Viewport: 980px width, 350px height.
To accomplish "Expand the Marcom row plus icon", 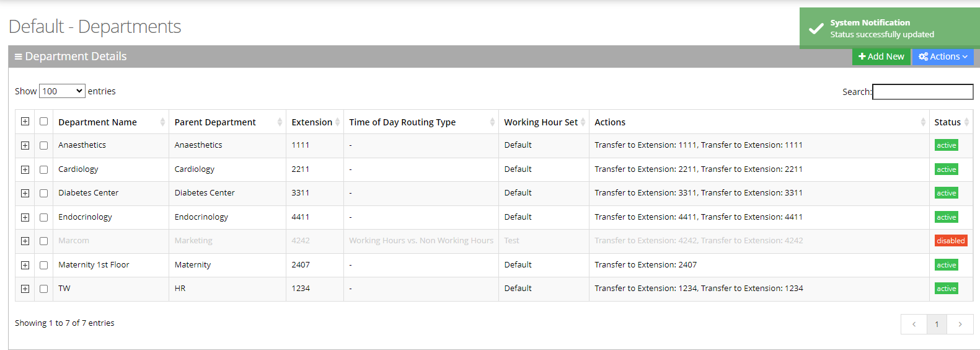I will (25, 241).
